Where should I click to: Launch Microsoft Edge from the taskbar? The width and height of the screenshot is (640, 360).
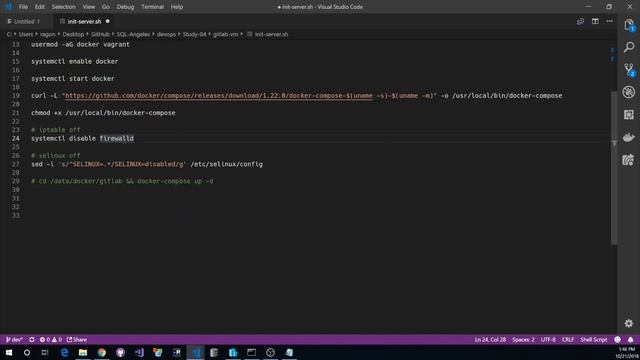[64, 352]
